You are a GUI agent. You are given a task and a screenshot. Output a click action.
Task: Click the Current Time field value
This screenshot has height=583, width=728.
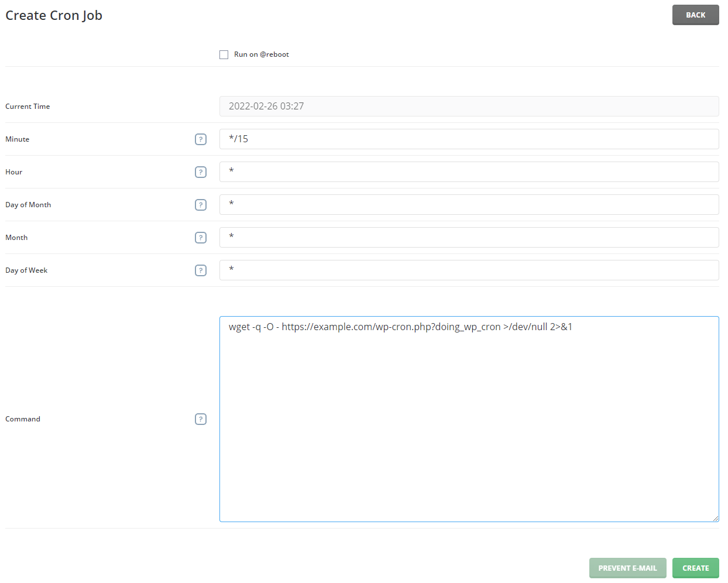[469, 106]
